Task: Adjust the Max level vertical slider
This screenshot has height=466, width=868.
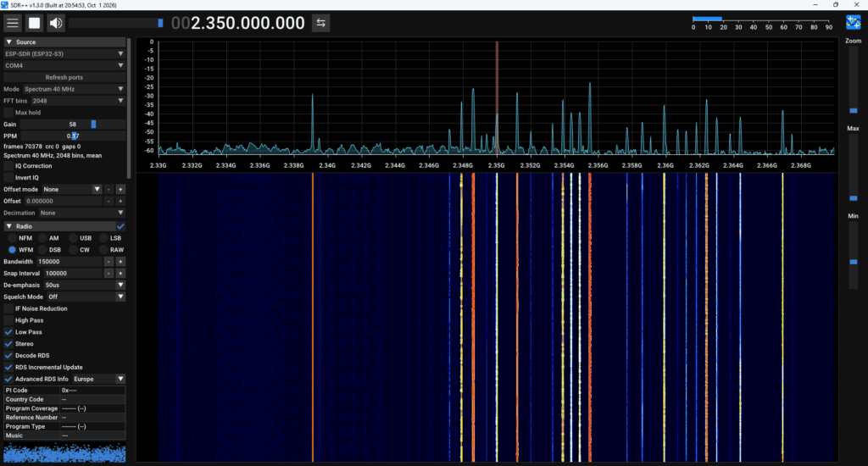Action: [x=853, y=169]
